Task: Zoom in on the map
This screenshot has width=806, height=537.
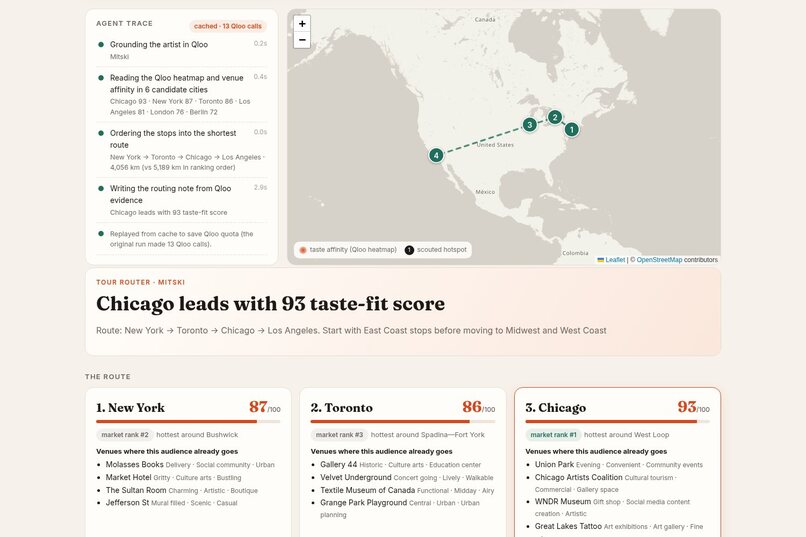Action: 302,24
